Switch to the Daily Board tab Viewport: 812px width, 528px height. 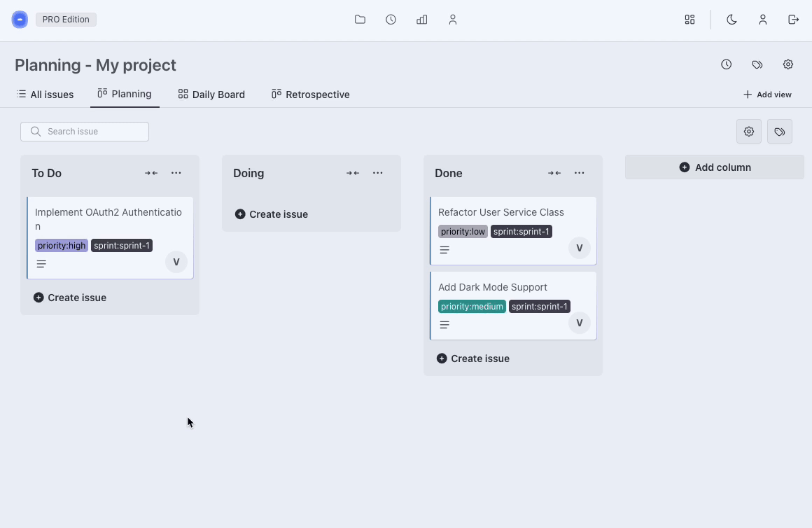(x=211, y=95)
